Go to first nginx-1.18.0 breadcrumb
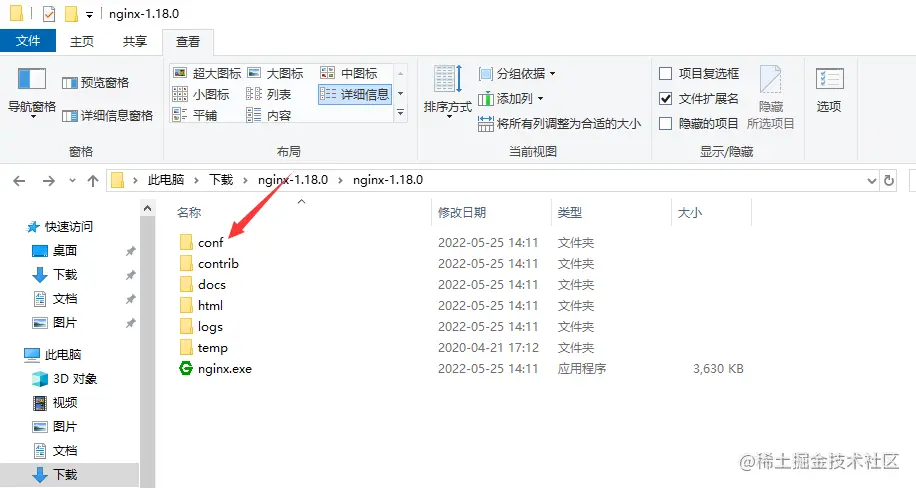Viewport: 916px width, 488px height. click(293, 180)
